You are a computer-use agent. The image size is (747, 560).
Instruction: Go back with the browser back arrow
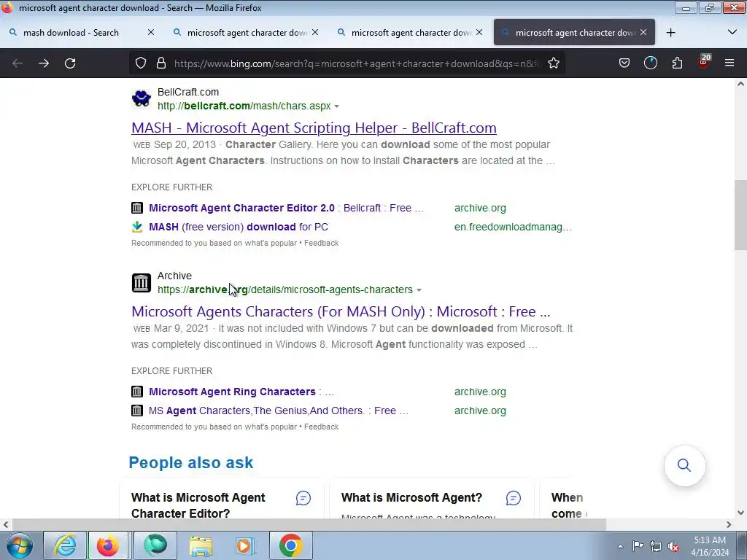(x=18, y=63)
